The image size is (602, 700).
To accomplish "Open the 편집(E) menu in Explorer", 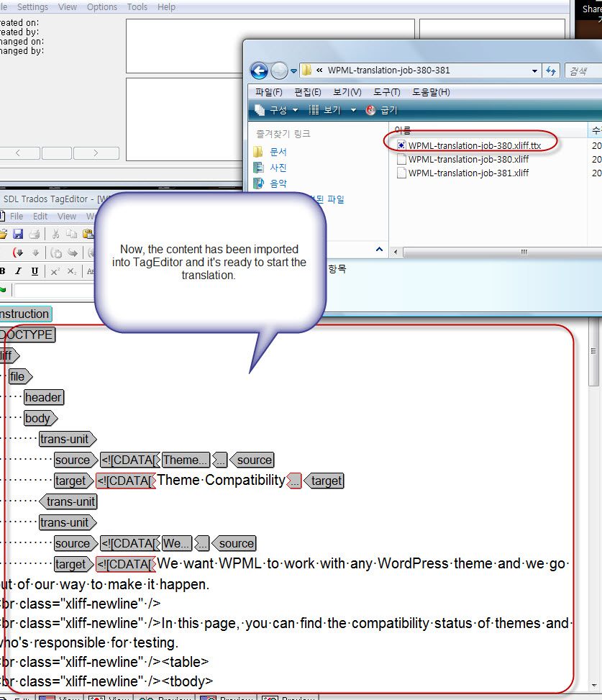I will click(x=307, y=92).
